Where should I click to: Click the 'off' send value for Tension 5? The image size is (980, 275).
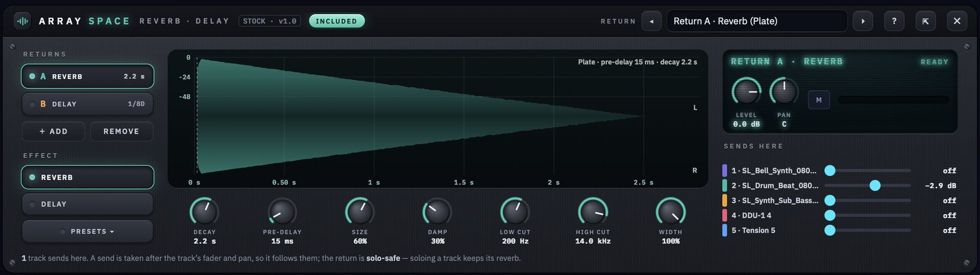point(949,230)
